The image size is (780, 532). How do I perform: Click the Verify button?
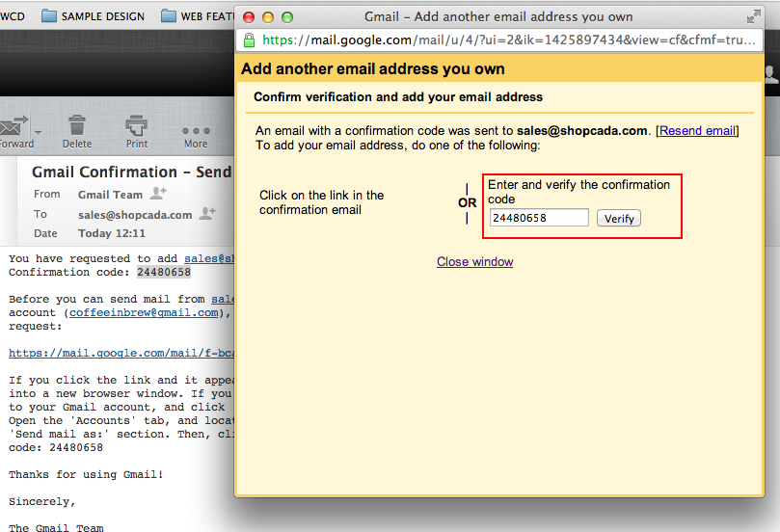click(619, 218)
